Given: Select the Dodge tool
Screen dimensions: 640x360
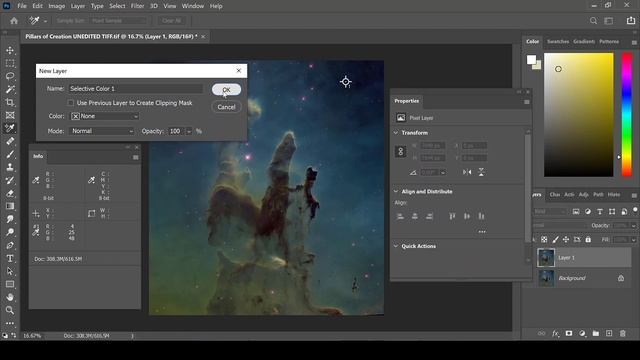Looking at the screenshot, I should pyautogui.click(x=10, y=232).
